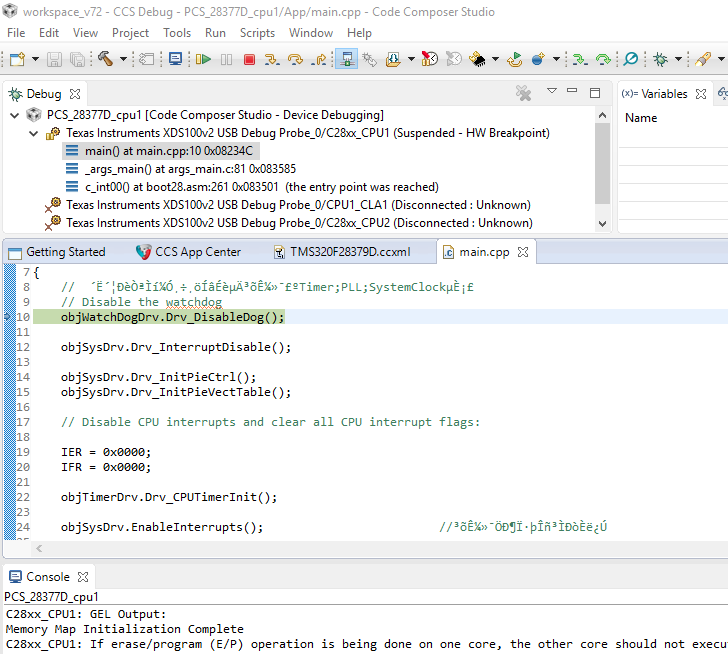Click the Step Return icon
This screenshot has width=728, height=654.
318,59
